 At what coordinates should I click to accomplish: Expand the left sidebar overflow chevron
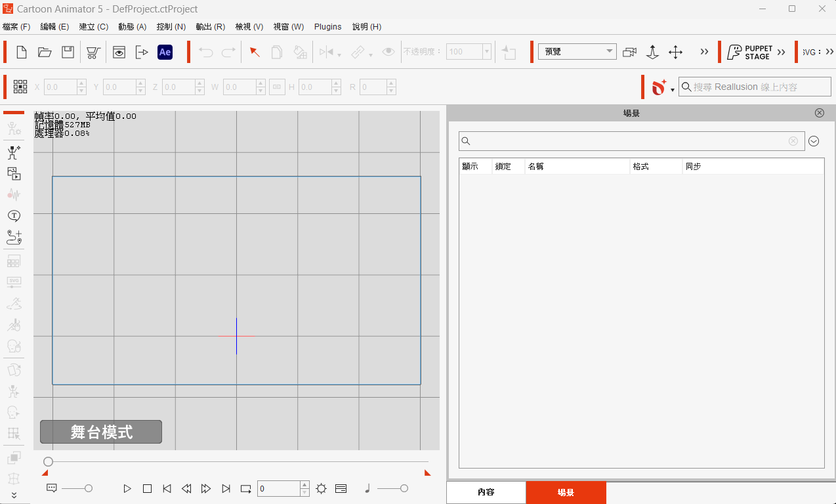click(14, 495)
